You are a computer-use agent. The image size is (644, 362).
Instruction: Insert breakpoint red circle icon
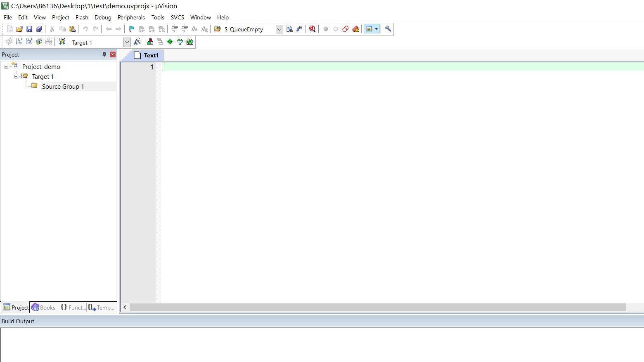pos(326,29)
